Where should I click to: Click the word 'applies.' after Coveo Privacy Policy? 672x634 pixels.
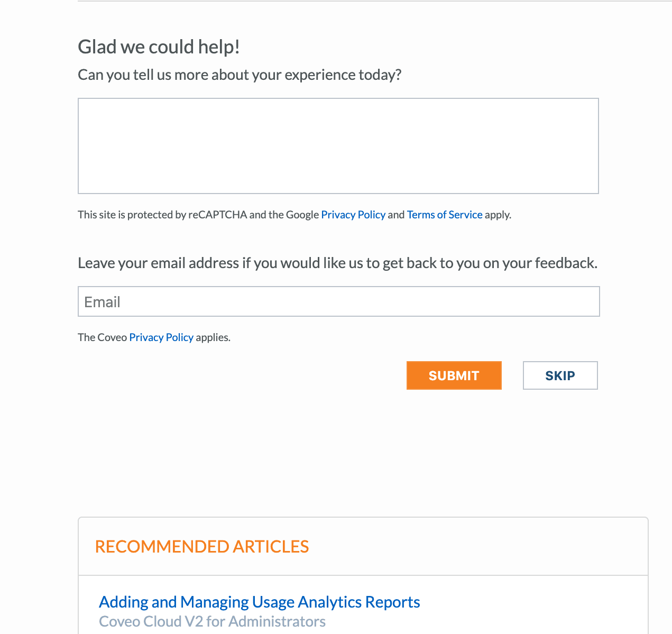point(213,337)
